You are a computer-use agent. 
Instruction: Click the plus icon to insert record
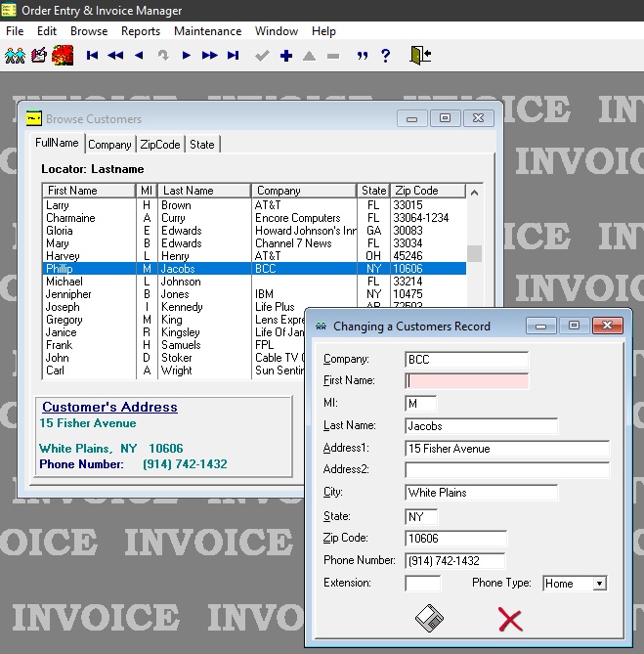click(x=286, y=56)
